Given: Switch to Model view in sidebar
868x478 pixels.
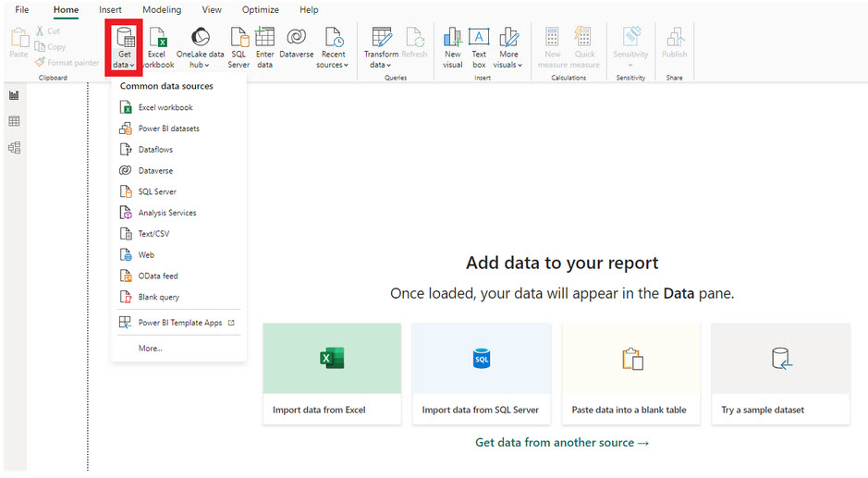Looking at the screenshot, I should coord(15,147).
